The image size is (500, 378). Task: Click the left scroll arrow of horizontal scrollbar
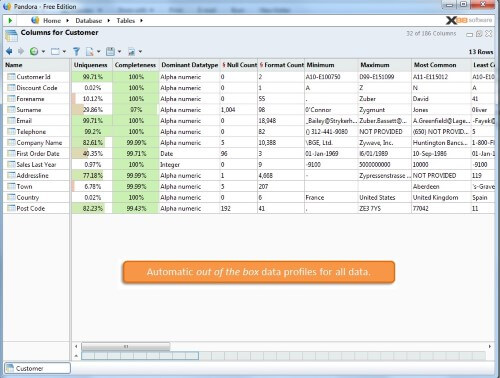[x=76, y=347]
